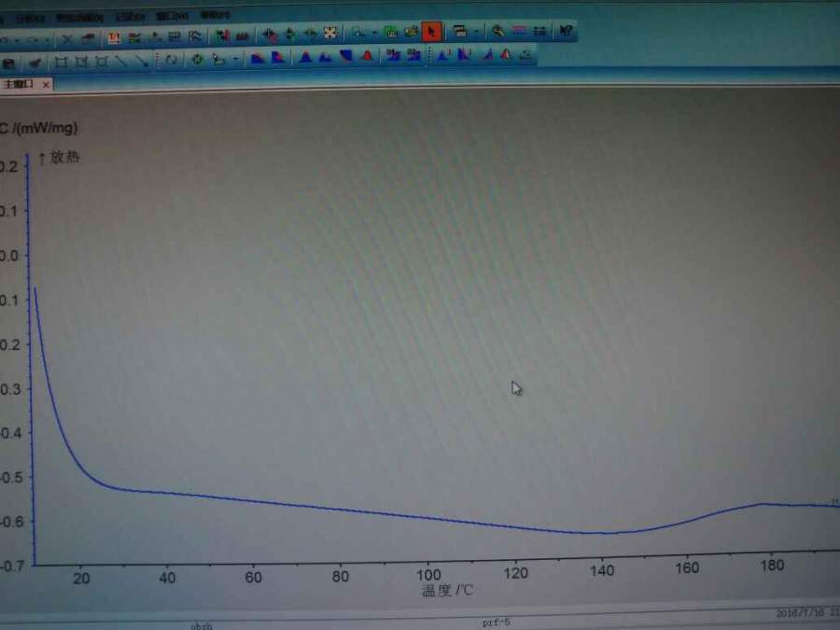Click the question-mark context help icon
This screenshot has width=840, height=630.
click(x=566, y=31)
